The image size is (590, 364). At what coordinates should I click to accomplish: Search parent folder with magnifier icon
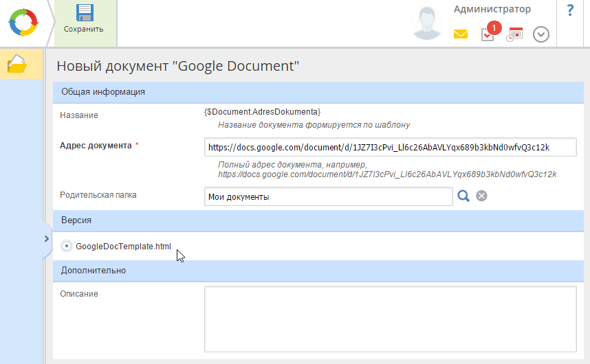[x=463, y=196]
